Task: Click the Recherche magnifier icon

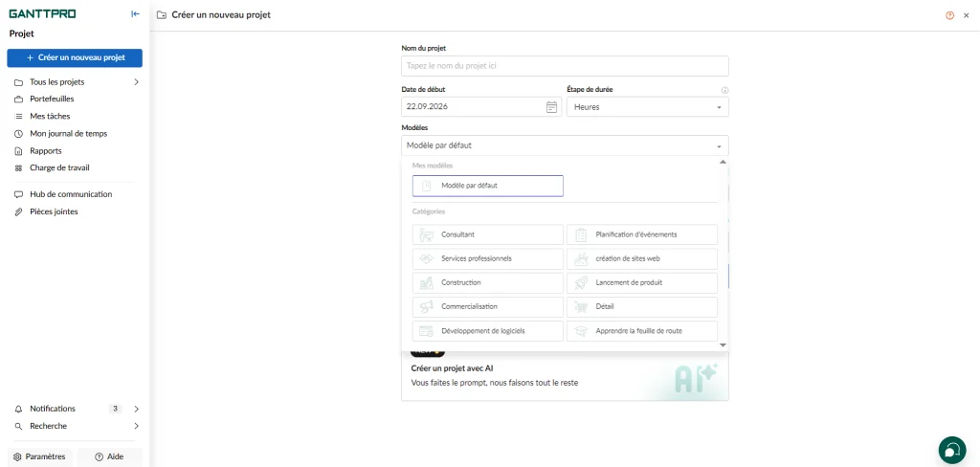Action: [18, 427]
